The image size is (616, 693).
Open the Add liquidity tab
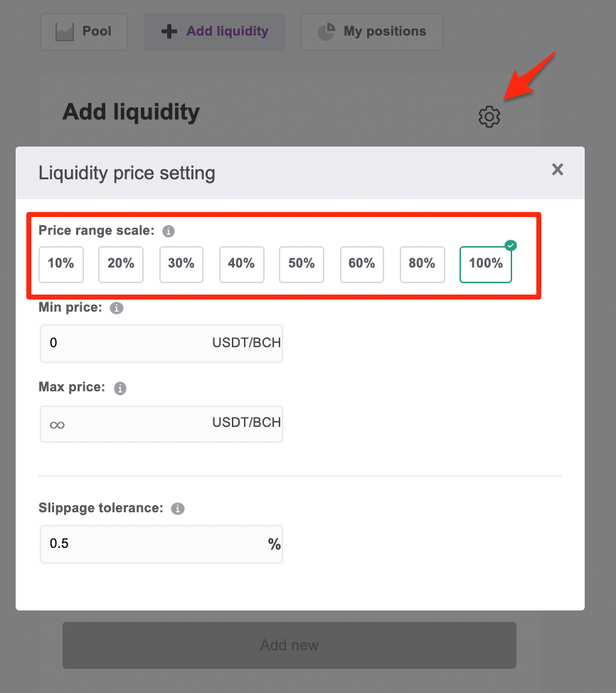coord(215,32)
